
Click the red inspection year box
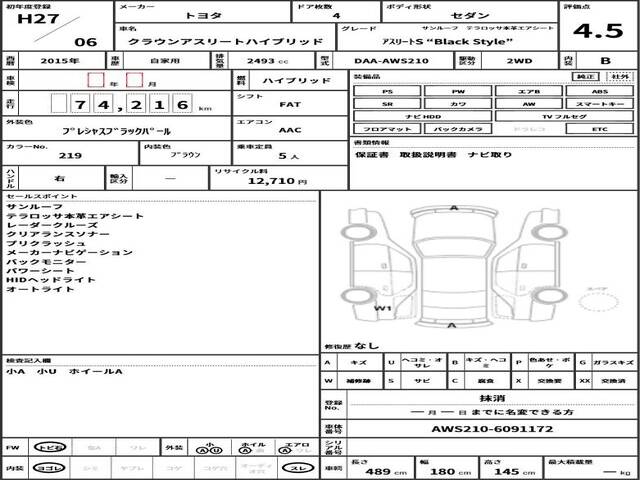(96, 80)
